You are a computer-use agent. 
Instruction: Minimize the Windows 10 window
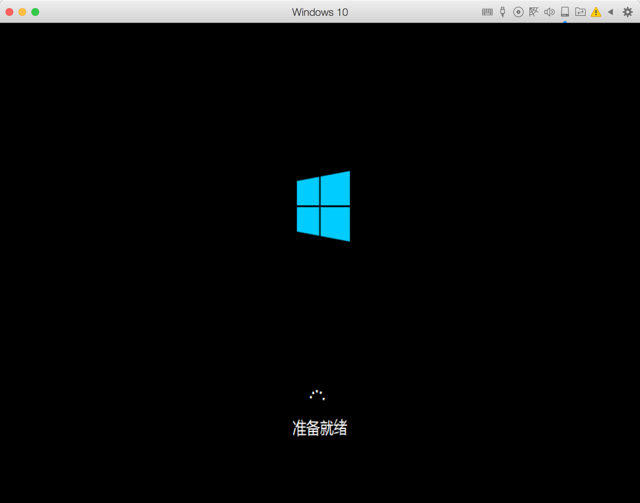(22, 12)
